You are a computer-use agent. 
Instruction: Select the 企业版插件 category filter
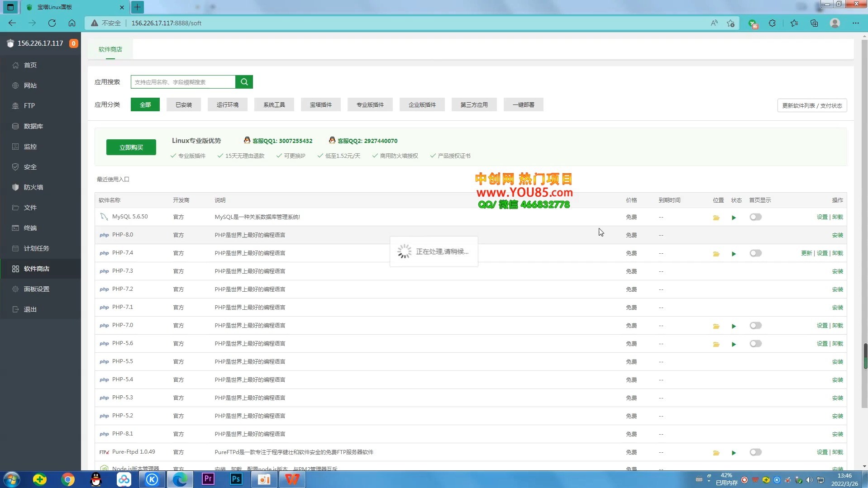422,104
